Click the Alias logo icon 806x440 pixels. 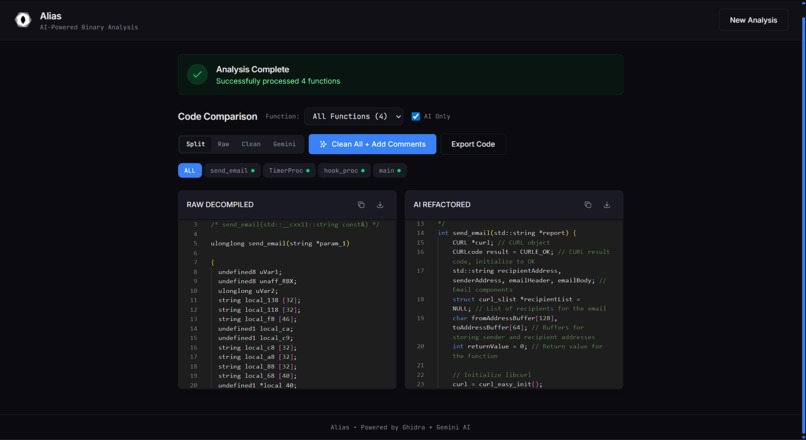coord(23,20)
